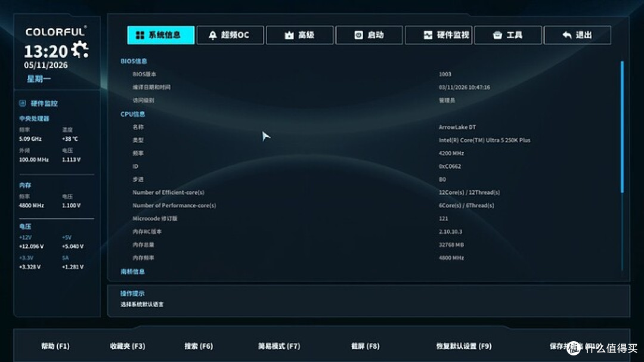Click the grid icon on 系统信息 tab
Screen dimensions: 644x362
[x=140, y=35]
